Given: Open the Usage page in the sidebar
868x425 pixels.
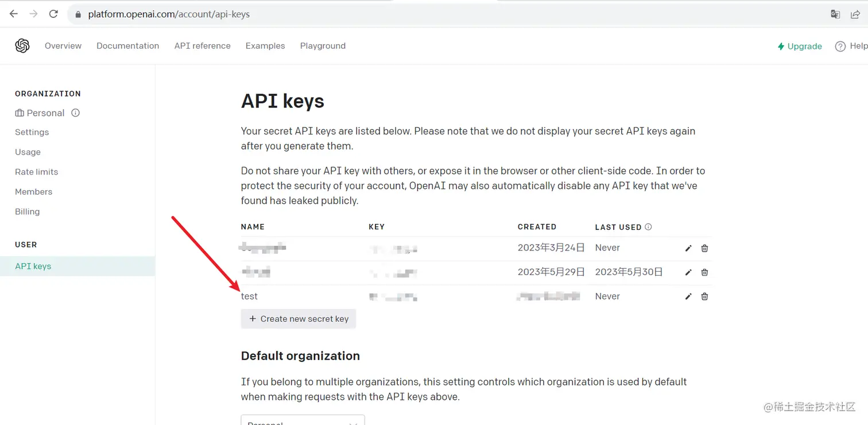Looking at the screenshot, I should pos(28,152).
